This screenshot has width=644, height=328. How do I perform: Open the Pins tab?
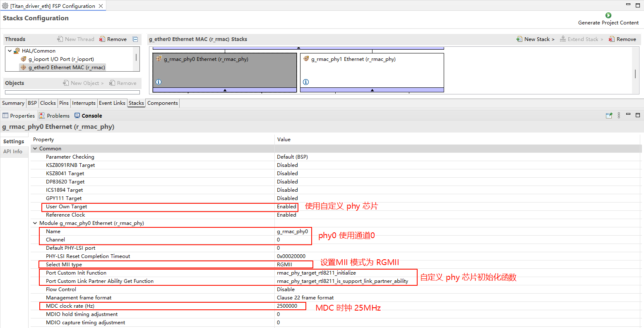(x=64, y=103)
